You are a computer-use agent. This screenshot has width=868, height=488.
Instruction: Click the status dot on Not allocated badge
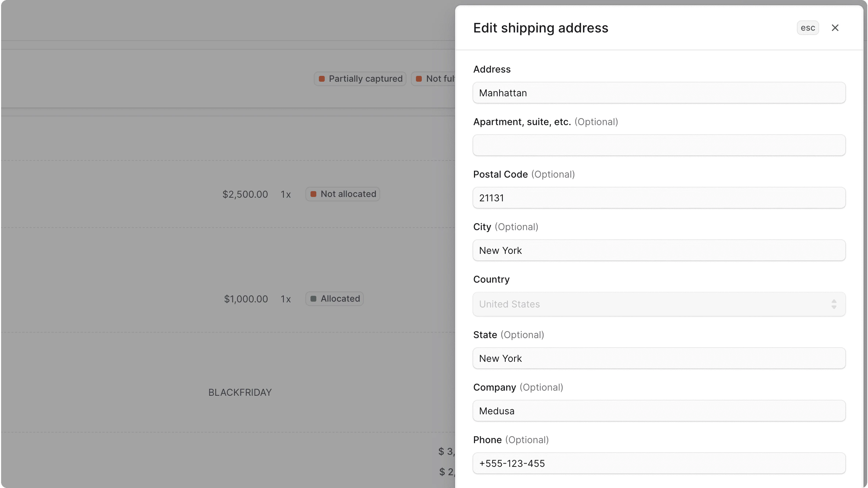(x=314, y=194)
